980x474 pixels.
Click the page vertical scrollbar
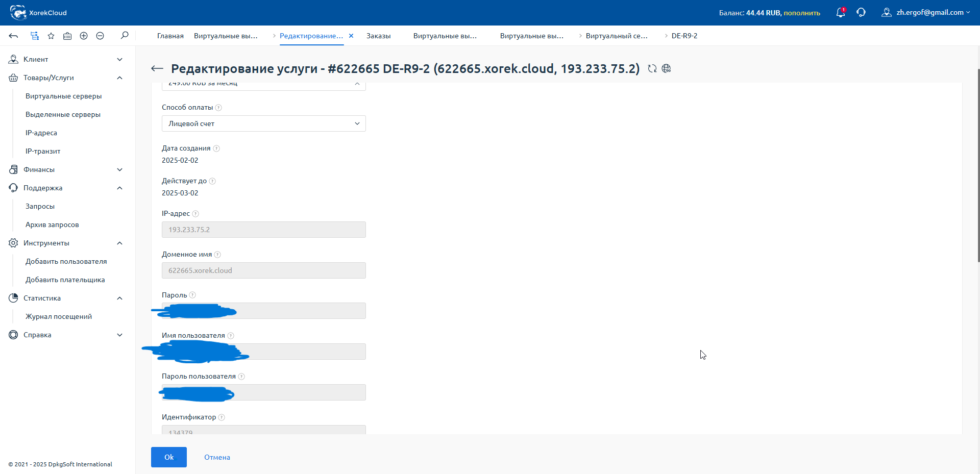(978, 165)
